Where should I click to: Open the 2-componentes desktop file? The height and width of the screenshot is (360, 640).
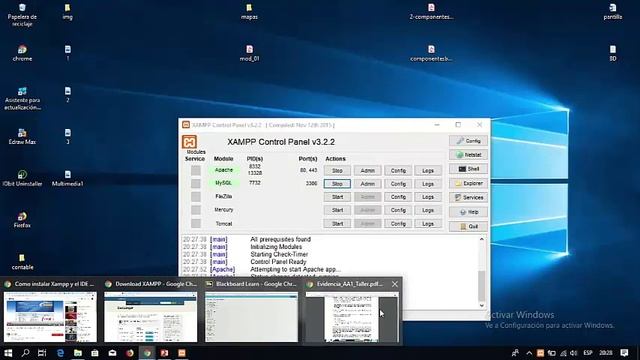pyautogui.click(x=431, y=12)
